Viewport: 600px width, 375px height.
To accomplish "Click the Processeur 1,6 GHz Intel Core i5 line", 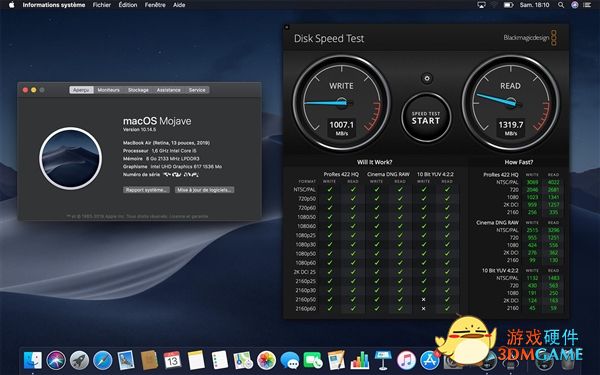I will click(160, 151).
